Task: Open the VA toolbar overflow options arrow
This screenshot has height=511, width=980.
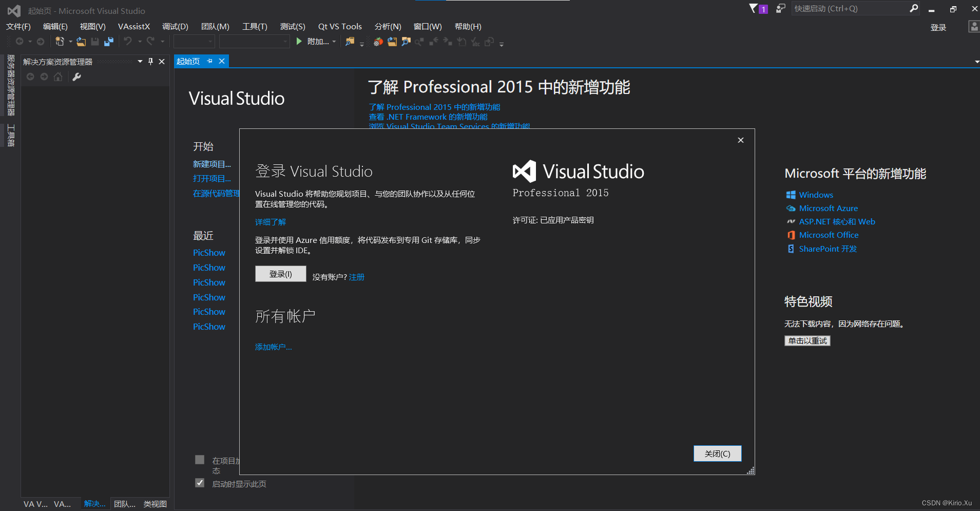Action: pyautogui.click(x=502, y=44)
